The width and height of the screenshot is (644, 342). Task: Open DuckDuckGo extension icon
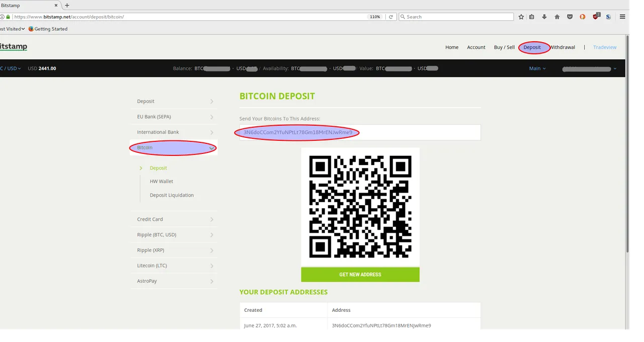click(583, 17)
